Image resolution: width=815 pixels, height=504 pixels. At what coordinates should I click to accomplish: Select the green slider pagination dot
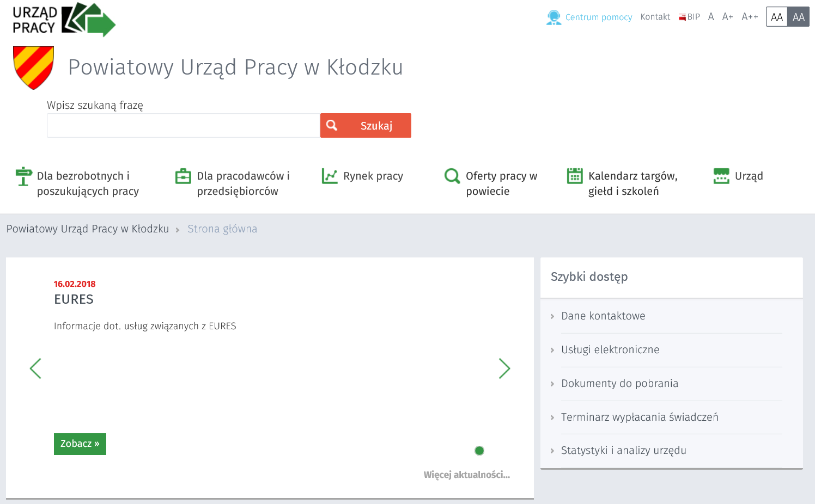click(479, 451)
